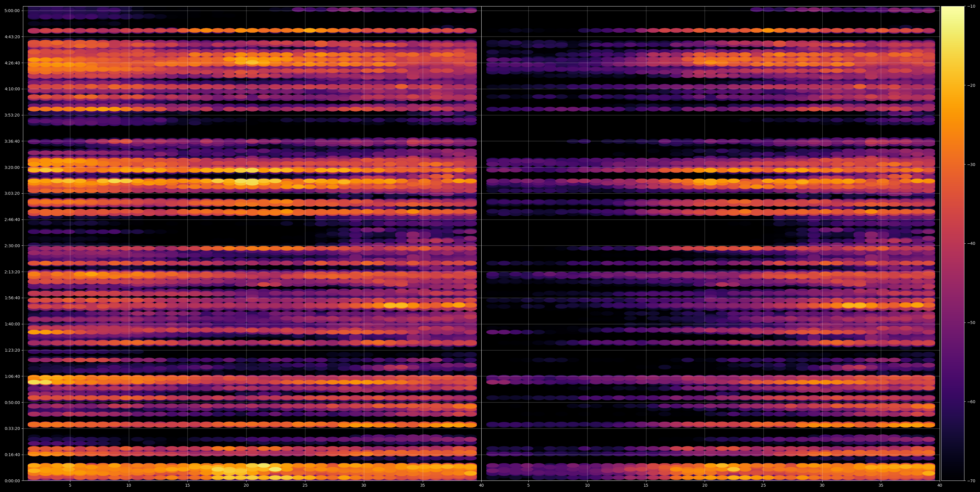Image resolution: width=980 pixels, height=492 pixels.
Task: Click the right plot's x-axis label 5
Action: 528,486
